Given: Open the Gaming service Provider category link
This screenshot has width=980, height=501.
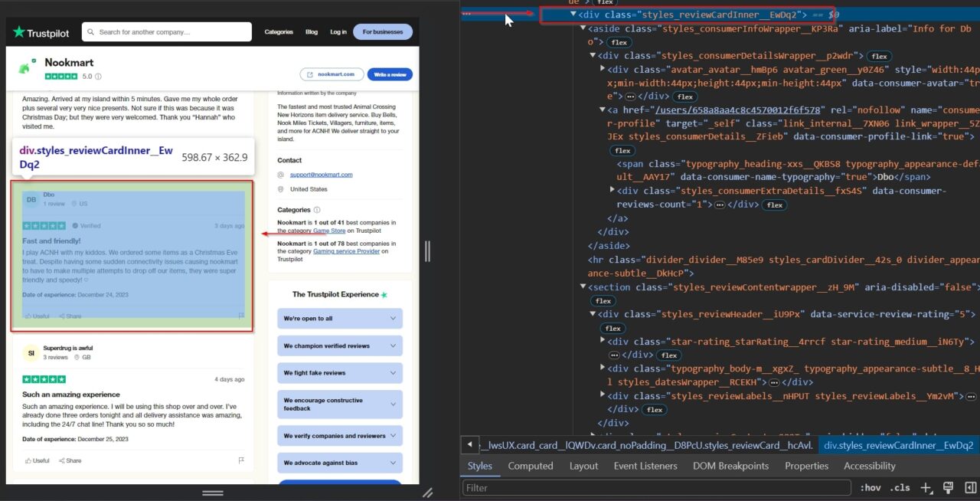Looking at the screenshot, I should 346,251.
